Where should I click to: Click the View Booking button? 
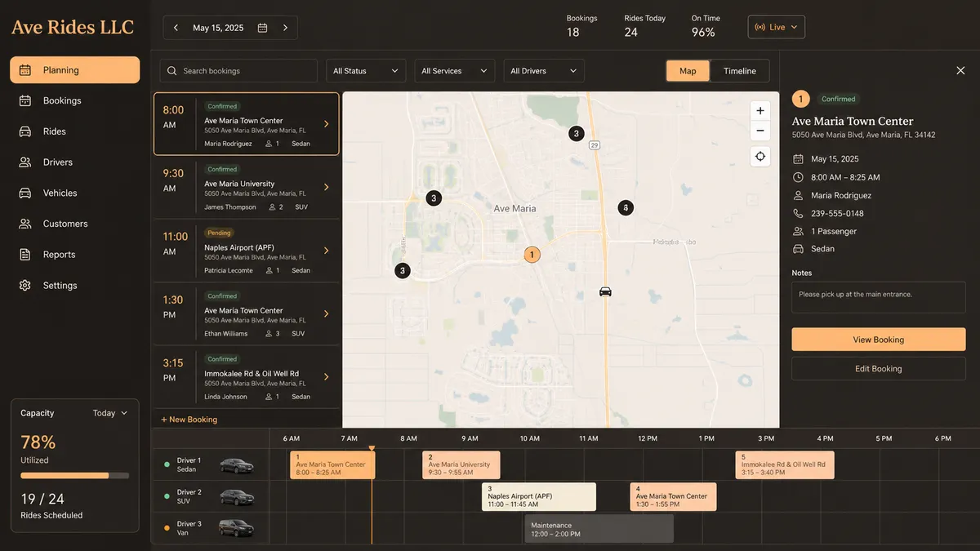coord(879,340)
